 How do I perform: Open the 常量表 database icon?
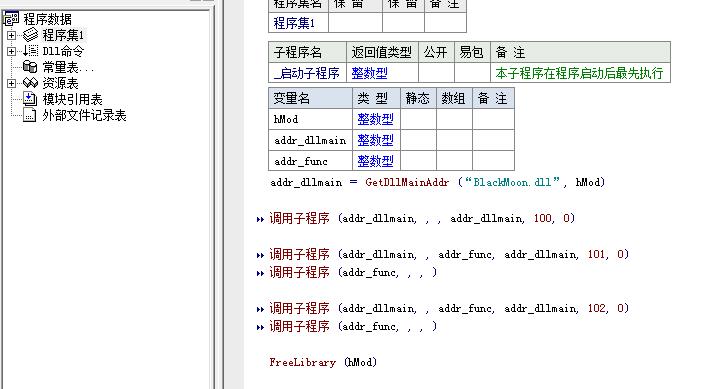(30, 67)
